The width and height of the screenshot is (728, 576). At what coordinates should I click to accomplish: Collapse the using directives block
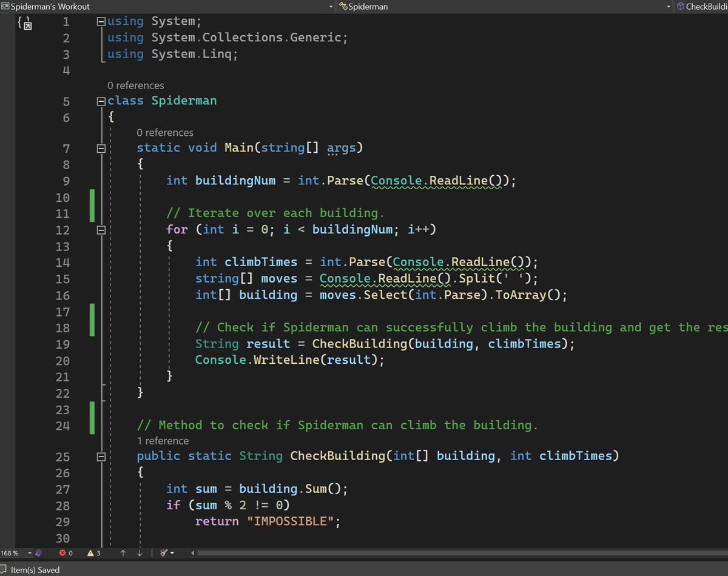[x=101, y=21]
